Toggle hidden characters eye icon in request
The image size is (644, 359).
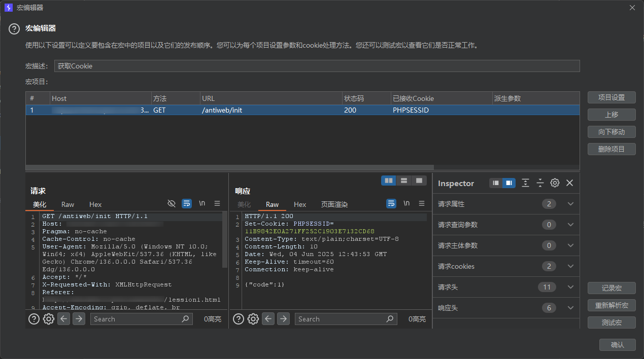(x=172, y=203)
